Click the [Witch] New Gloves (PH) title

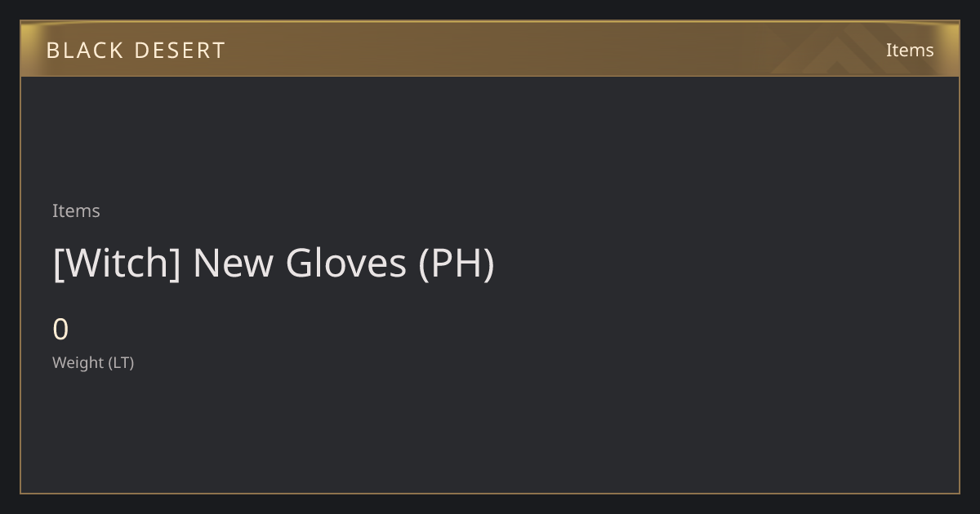pos(274,264)
